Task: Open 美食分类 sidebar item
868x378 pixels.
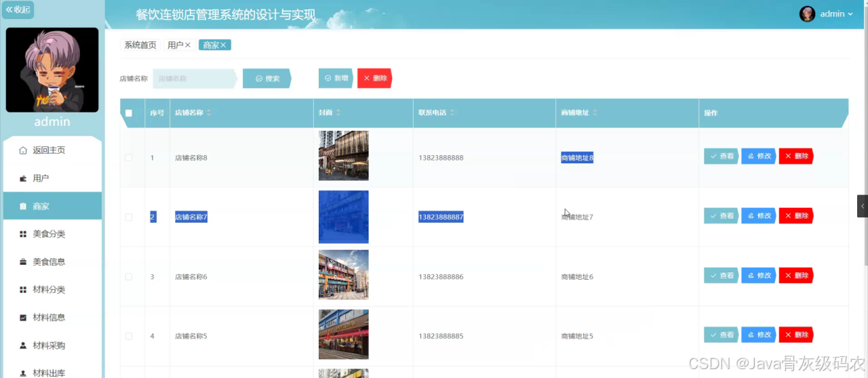Action: click(52, 234)
